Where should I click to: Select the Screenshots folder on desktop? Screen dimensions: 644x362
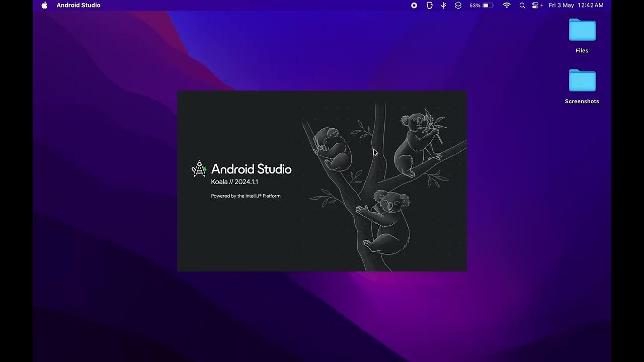pyautogui.click(x=582, y=86)
